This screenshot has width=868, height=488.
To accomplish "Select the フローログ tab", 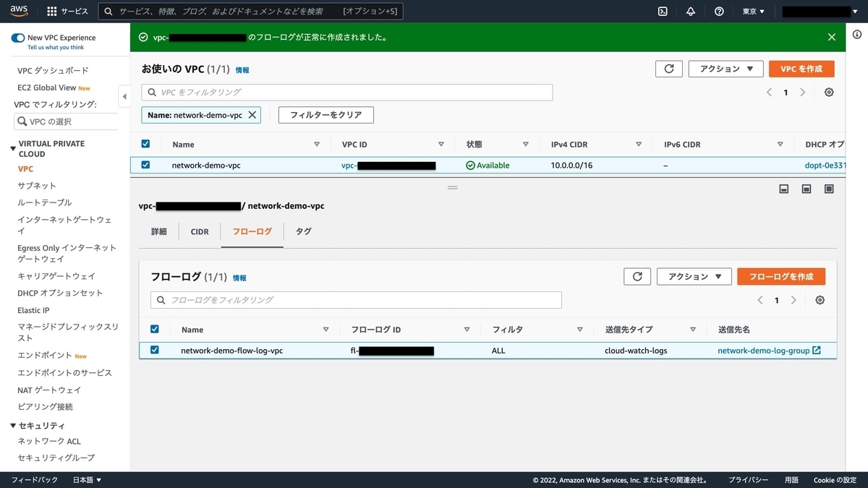I will (252, 232).
